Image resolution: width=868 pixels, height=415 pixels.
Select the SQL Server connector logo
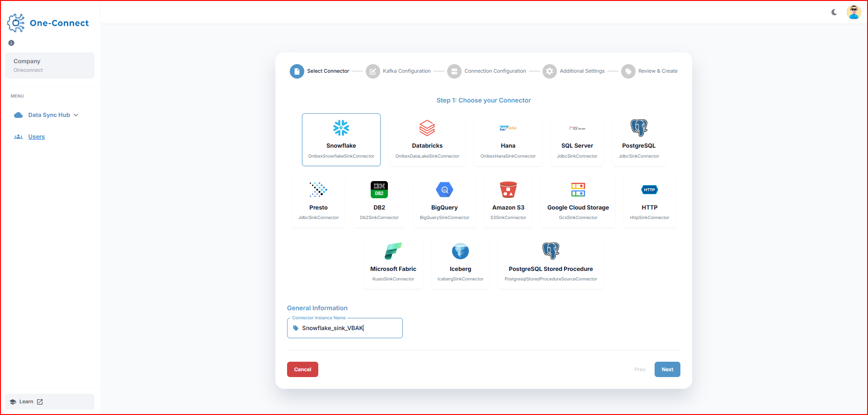pyautogui.click(x=577, y=128)
